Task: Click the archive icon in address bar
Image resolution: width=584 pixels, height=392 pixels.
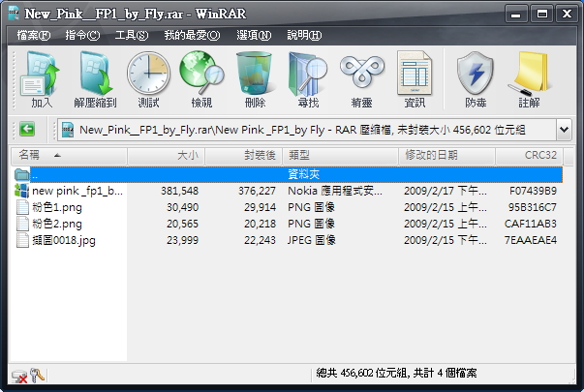Action: (x=68, y=130)
